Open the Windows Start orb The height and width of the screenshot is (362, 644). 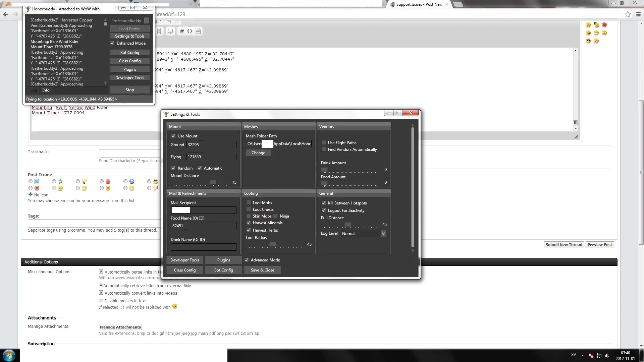pyautogui.click(x=9, y=355)
